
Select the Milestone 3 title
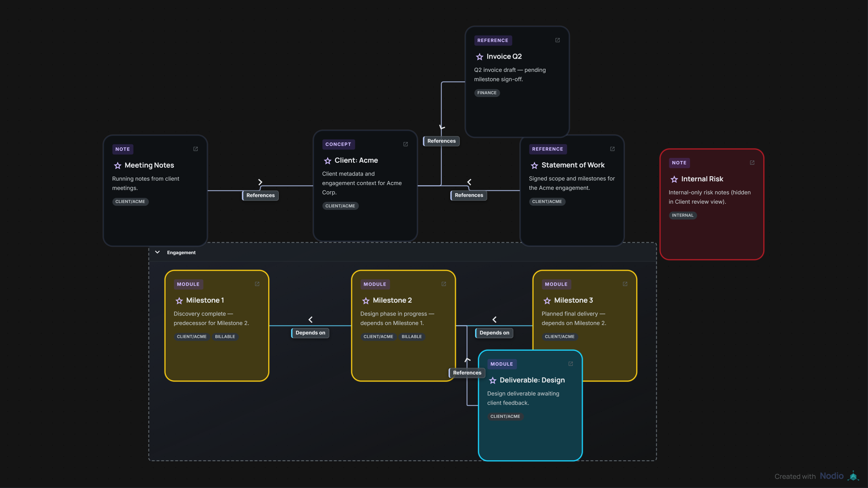coord(574,301)
